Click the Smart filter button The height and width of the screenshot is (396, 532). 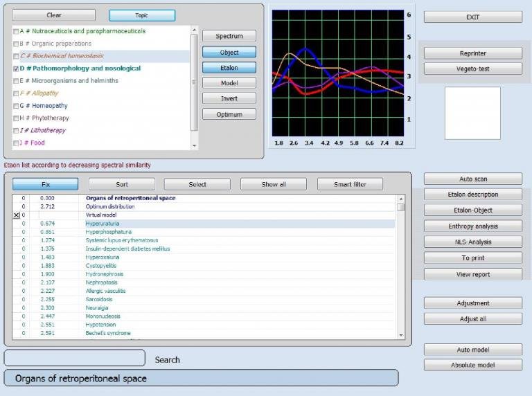pos(350,184)
